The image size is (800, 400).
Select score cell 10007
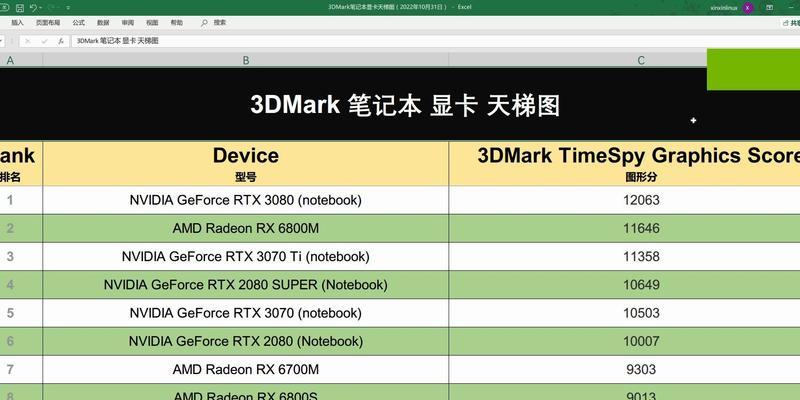[624, 341]
